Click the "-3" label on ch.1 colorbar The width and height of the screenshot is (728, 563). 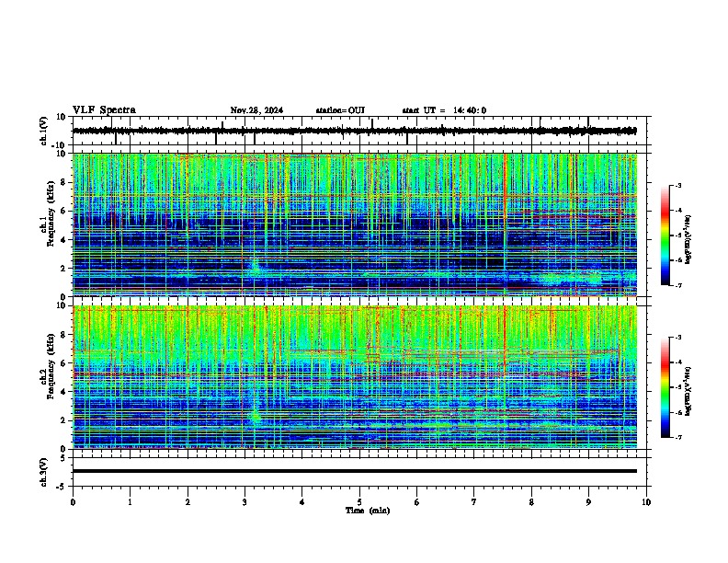[677, 185]
